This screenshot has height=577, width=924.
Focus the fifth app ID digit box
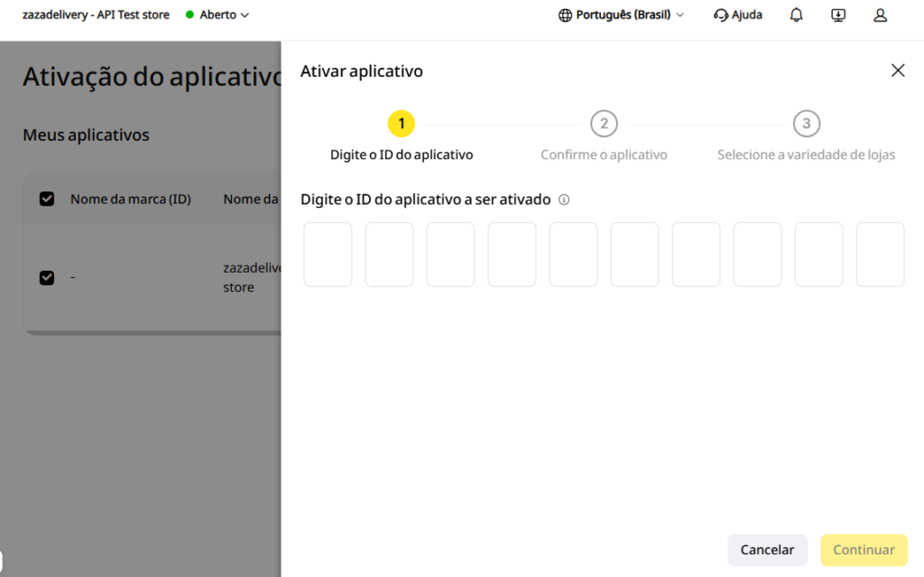pos(573,255)
